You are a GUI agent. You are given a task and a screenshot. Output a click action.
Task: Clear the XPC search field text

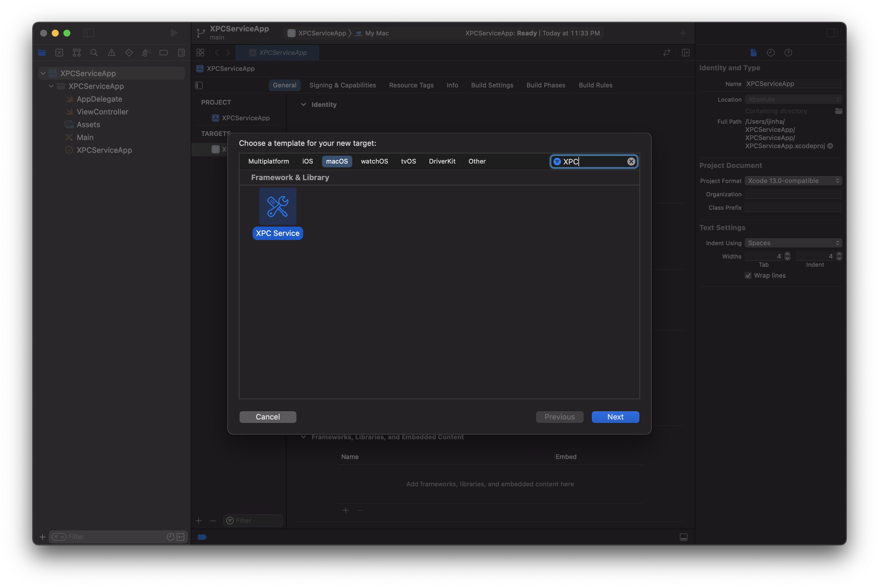pyautogui.click(x=631, y=162)
